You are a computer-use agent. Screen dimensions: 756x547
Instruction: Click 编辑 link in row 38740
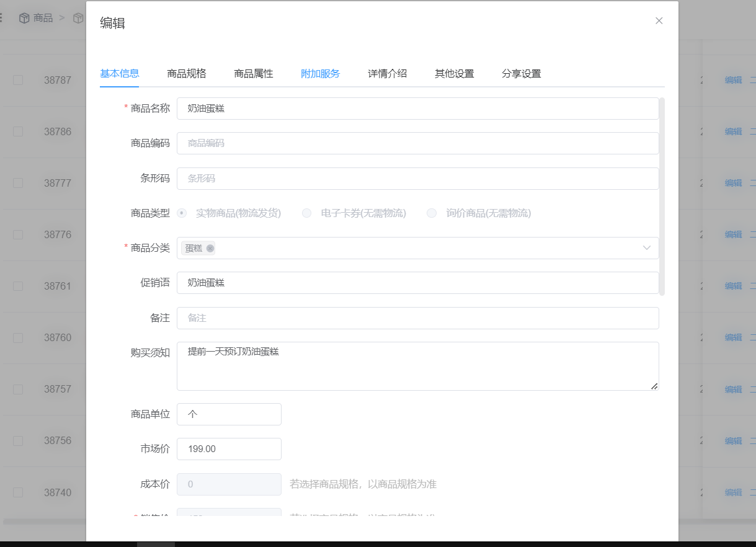(x=734, y=492)
